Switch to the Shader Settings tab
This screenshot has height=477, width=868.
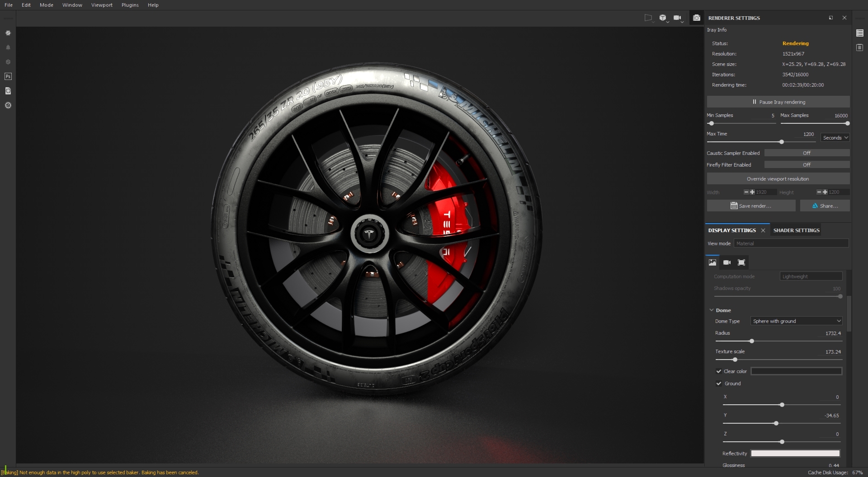(797, 230)
